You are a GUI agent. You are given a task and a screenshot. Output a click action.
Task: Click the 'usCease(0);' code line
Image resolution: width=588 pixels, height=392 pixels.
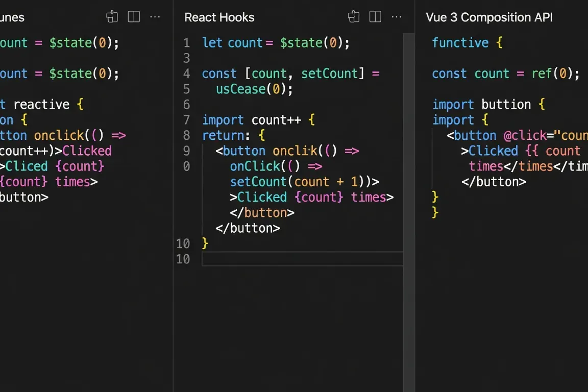point(254,89)
